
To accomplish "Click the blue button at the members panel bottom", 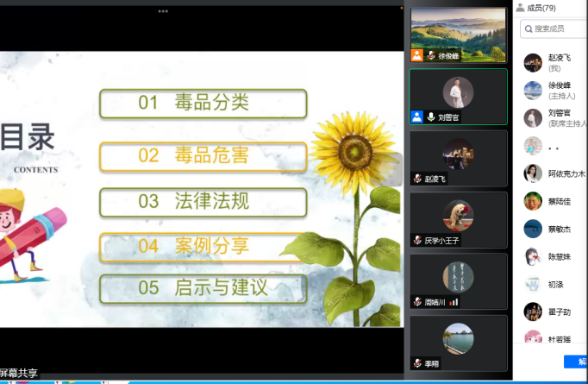I will [576, 362].
